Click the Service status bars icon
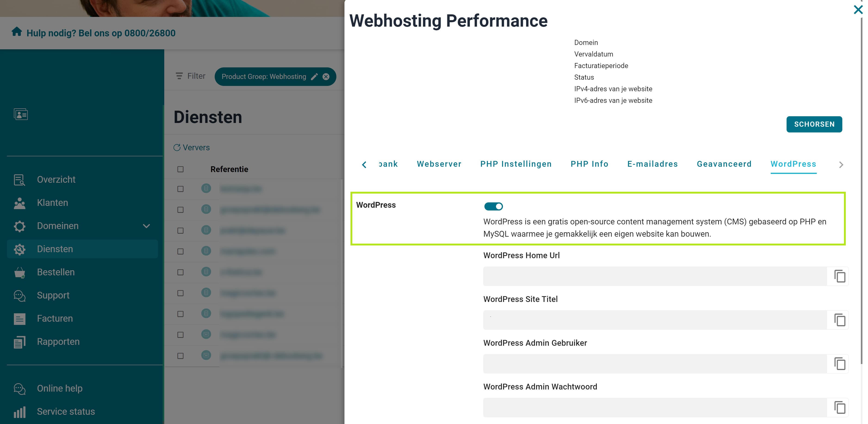 click(19, 412)
